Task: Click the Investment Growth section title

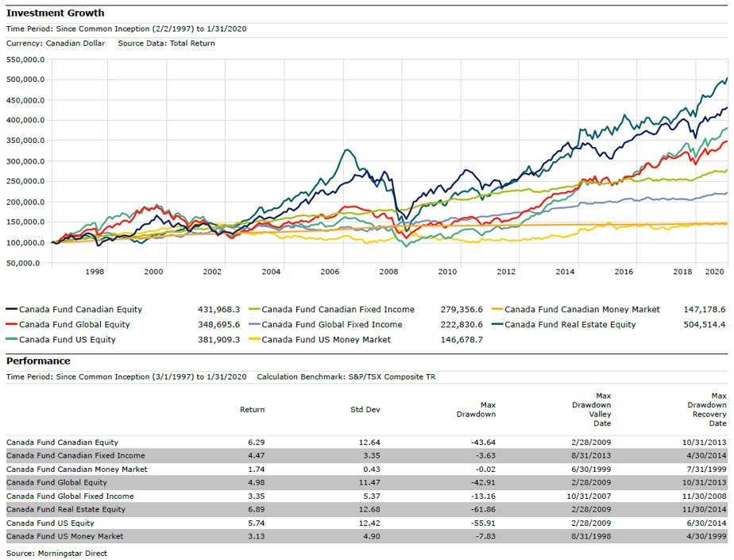Action: (56, 14)
